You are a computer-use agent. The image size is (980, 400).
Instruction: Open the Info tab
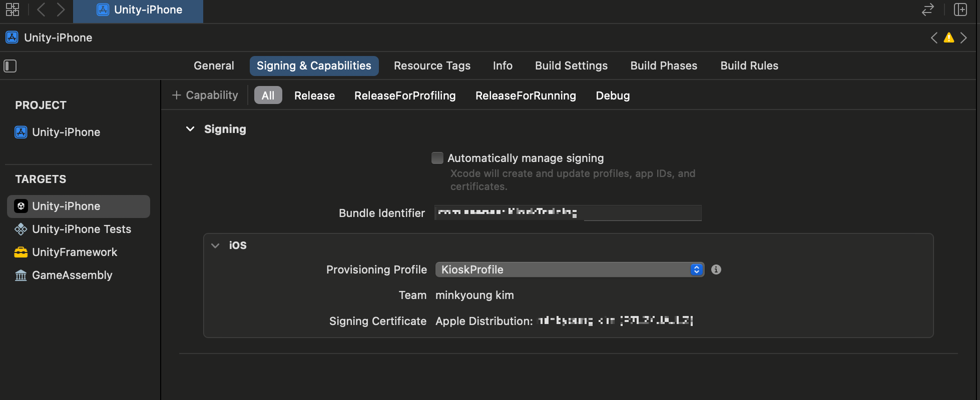pos(503,65)
